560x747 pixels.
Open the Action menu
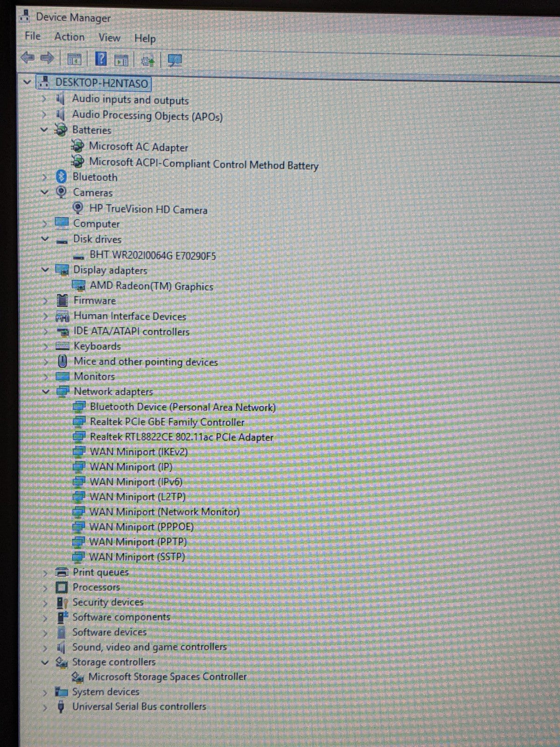[70, 37]
